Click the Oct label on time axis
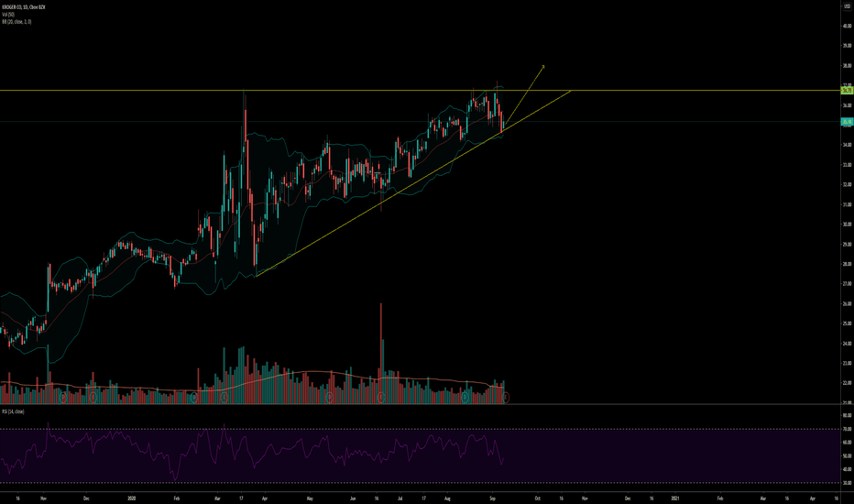The image size is (854, 504). pos(538,498)
